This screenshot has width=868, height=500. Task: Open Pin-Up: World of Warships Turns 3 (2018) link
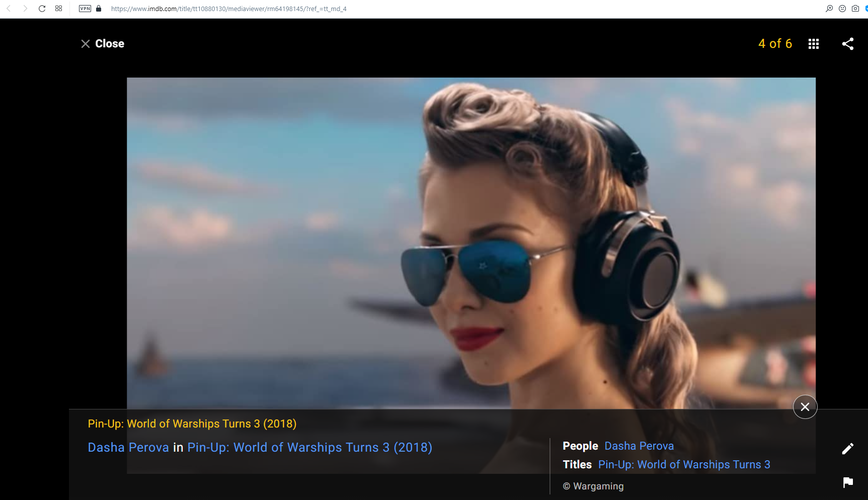coord(309,448)
